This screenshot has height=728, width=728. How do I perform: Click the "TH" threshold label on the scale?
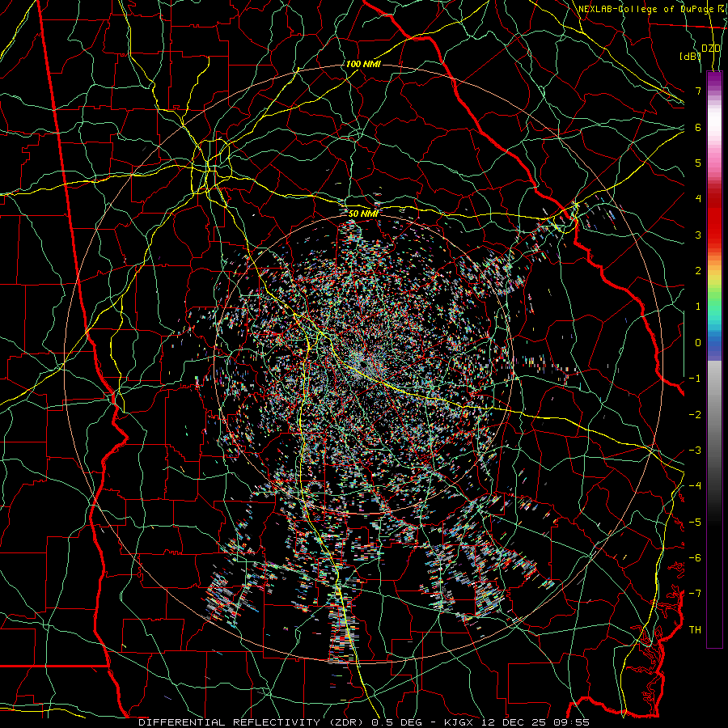pyautogui.click(x=695, y=630)
